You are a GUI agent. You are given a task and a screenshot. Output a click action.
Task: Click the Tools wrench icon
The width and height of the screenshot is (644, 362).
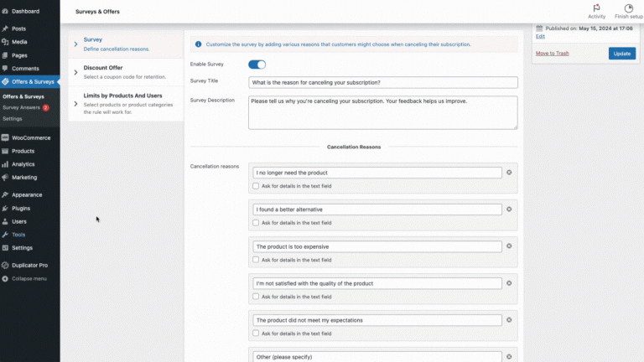pyautogui.click(x=5, y=235)
